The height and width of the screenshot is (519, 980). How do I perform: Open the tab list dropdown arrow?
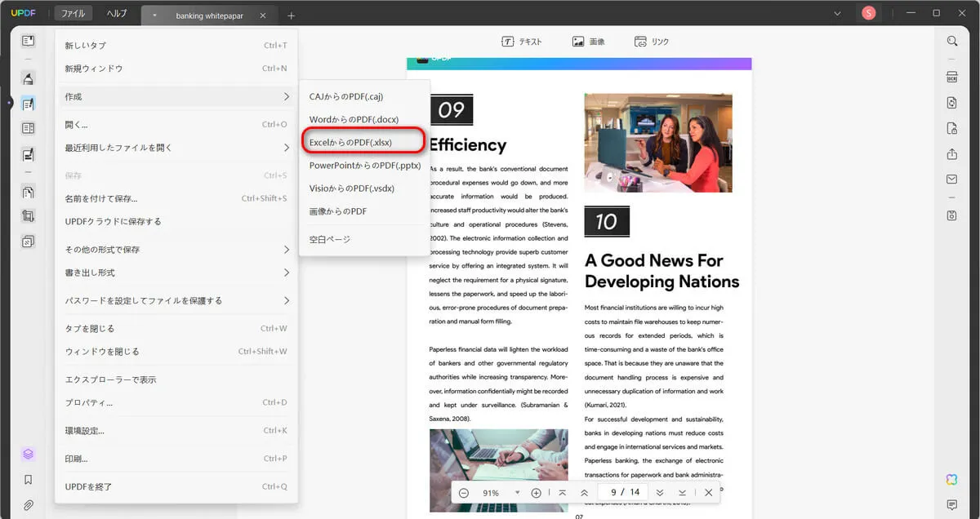(154, 16)
